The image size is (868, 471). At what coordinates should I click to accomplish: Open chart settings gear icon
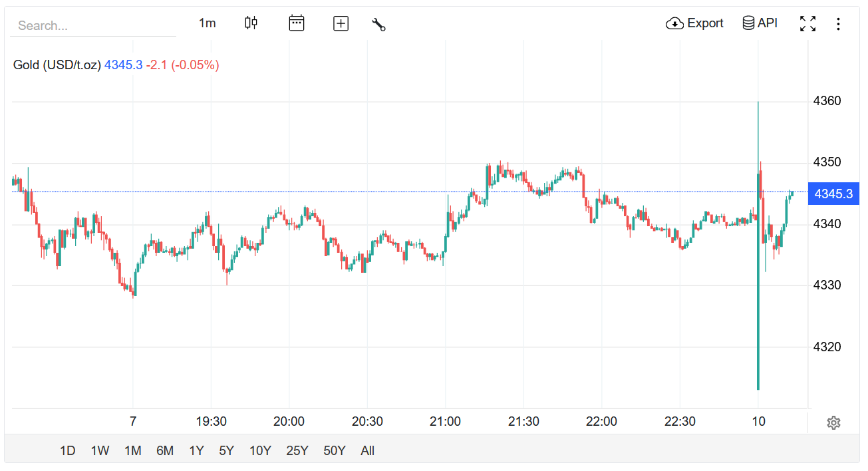833,422
